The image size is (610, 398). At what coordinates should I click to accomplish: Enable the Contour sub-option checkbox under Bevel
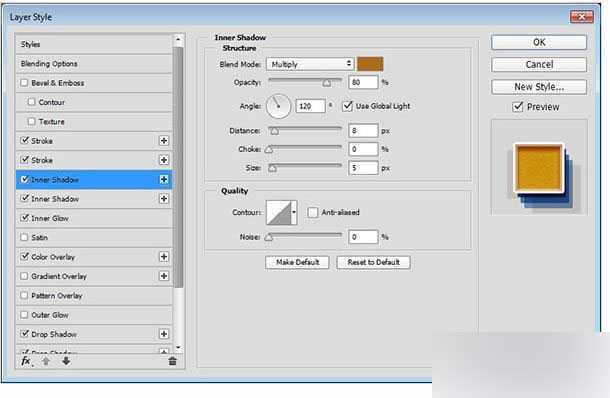tap(32, 102)
